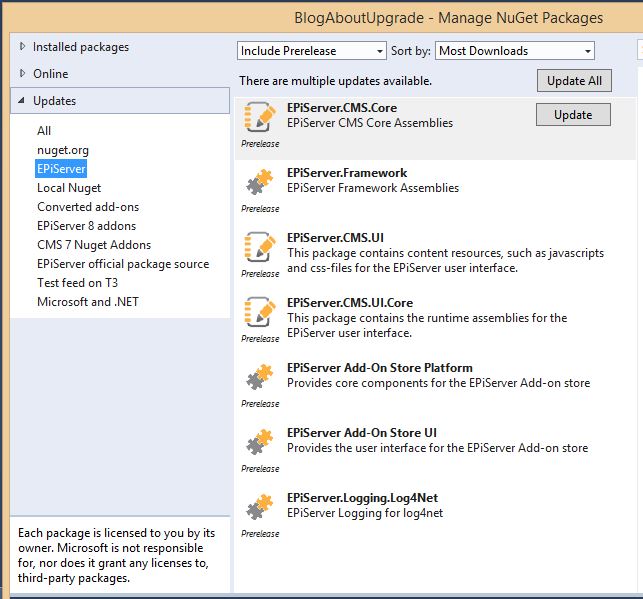Click the Add-On Store UI icon
The width and height of the screenshot is (643, 599).
(x=260, y=442)
